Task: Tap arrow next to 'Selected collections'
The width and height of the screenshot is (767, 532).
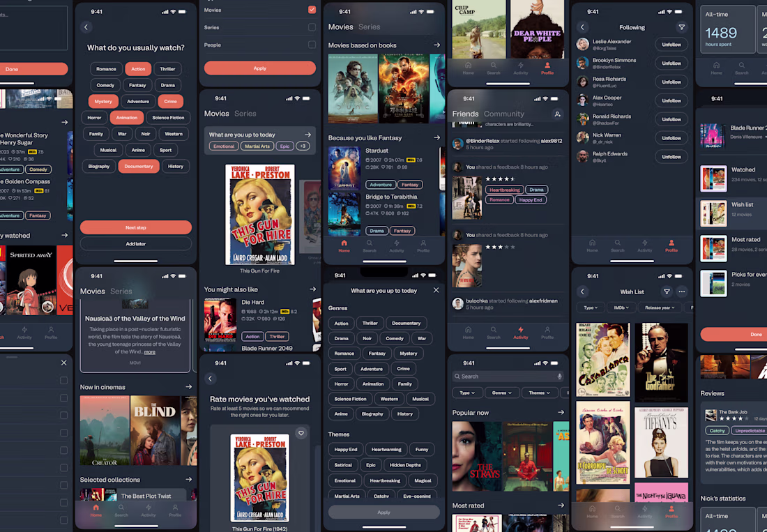Action: pos(189,480)
